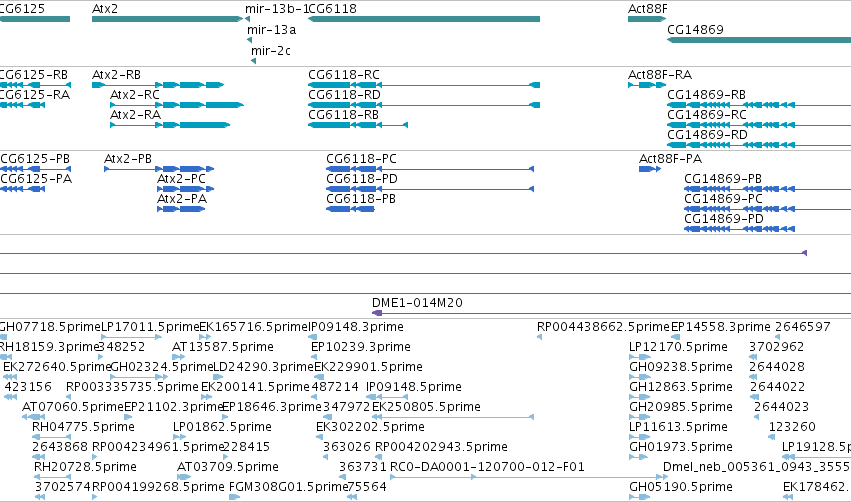Click protein CG6118-PB label
851x502 pixels.
(361, 199)
